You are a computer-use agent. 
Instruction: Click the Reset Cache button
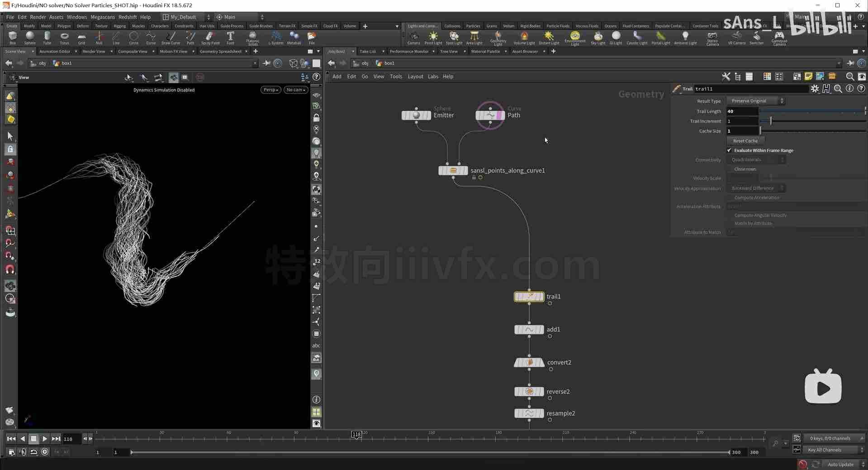745,141
